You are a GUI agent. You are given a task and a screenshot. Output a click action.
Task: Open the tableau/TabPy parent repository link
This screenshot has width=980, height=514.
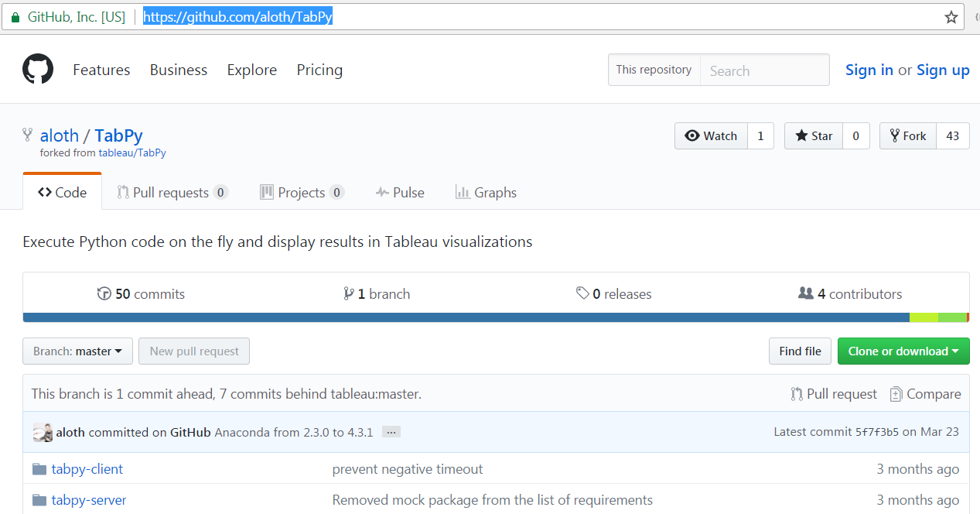[132, 153]
